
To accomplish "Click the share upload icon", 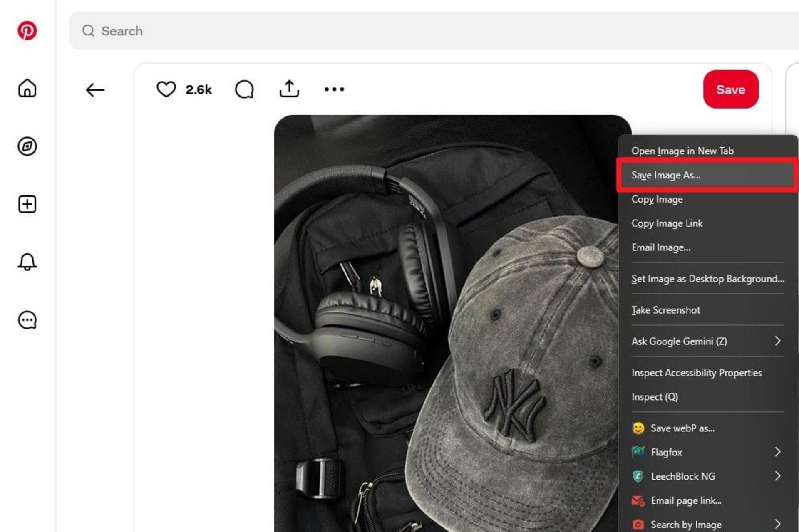I will click(289, 89).
